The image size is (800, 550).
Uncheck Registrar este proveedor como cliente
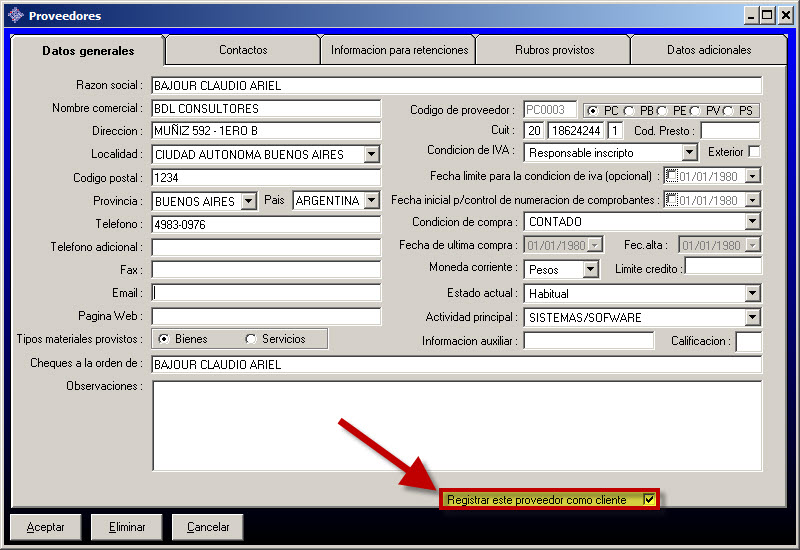[x=649, y=499]
